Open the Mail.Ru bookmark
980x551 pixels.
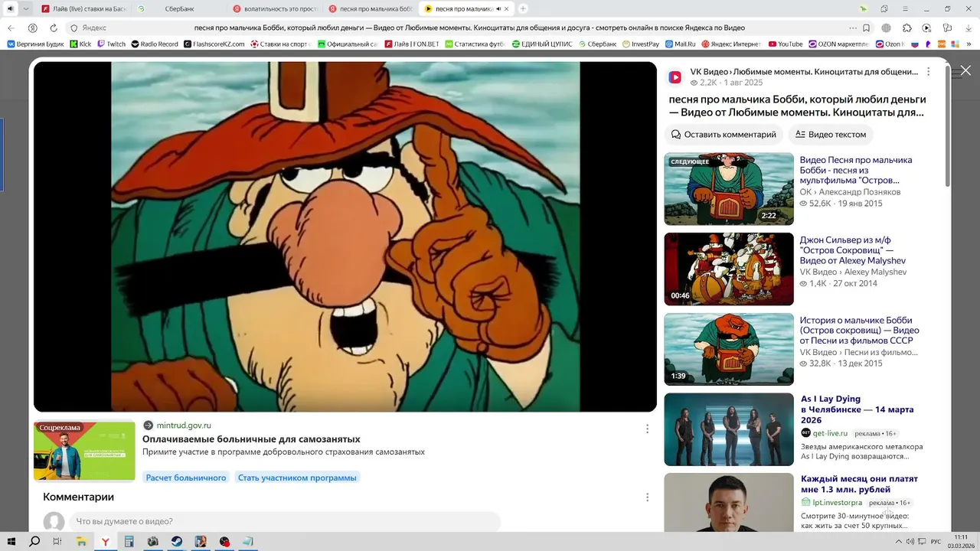(681, 44)
